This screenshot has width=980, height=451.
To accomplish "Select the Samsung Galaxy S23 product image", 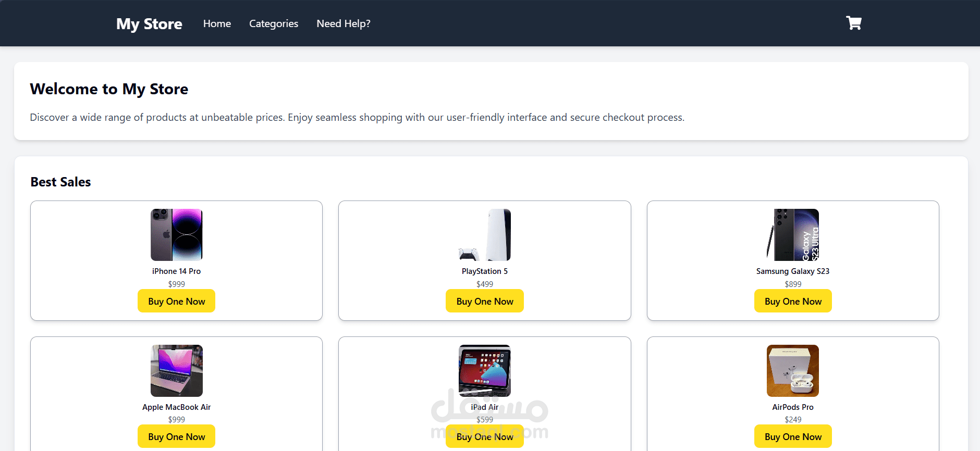I will 793,235.
